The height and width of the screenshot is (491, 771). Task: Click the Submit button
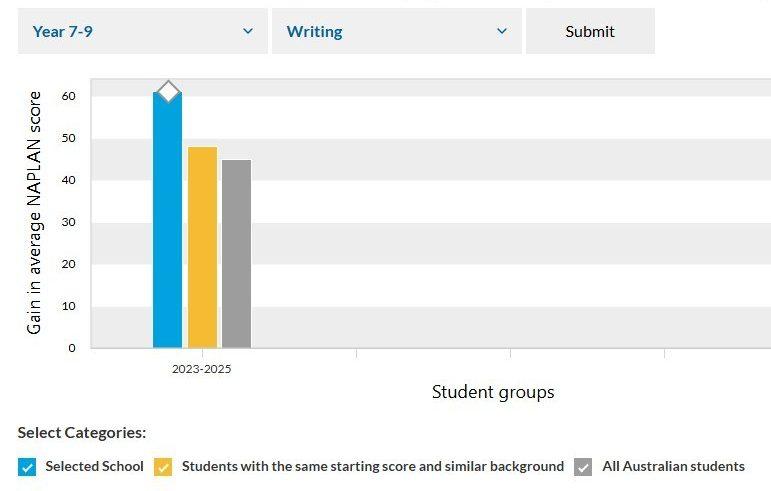pyautogui.click(x=590, y=31)
